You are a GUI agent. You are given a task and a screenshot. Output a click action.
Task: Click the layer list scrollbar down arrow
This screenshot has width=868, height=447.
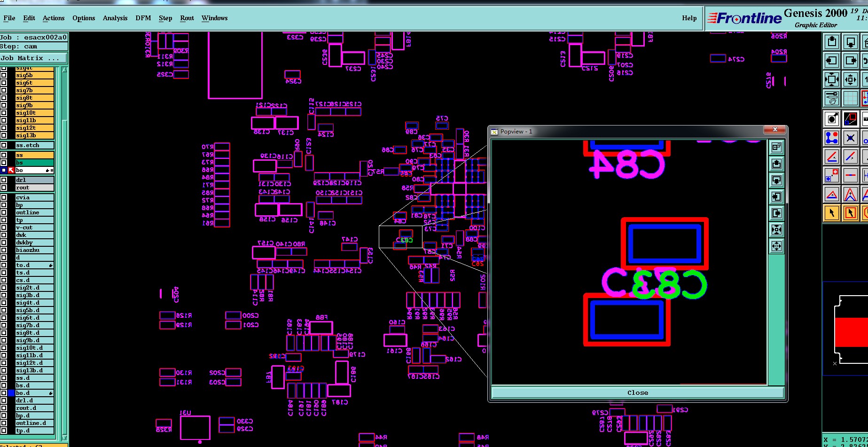(64, 438)
